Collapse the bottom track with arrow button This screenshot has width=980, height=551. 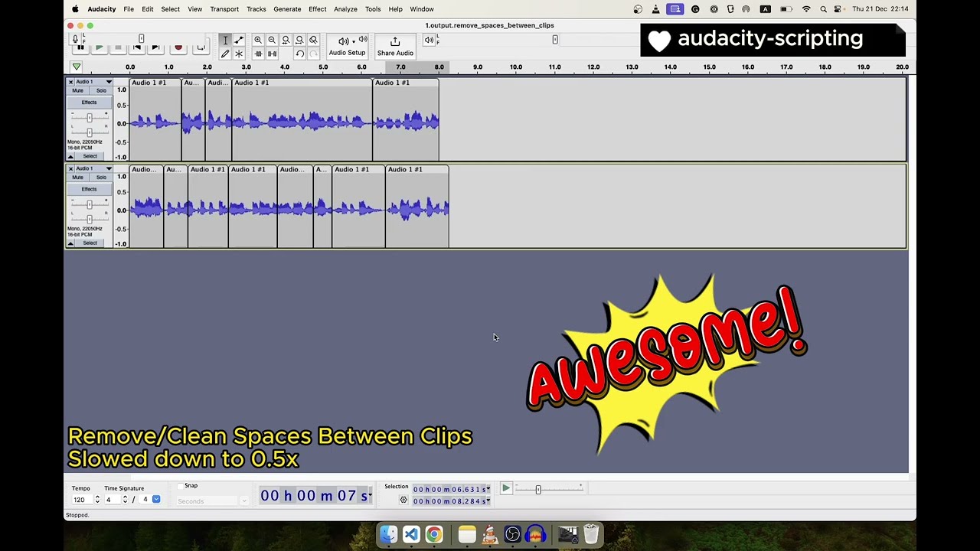click(70, 243)
